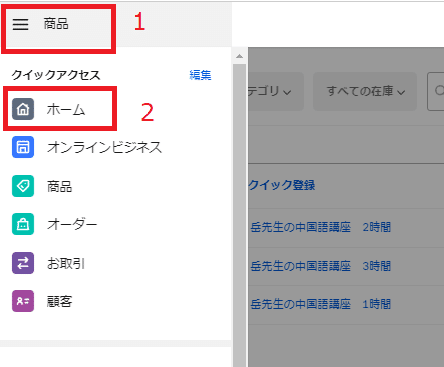Click the クイック登録 link

(x=282, y=185)
